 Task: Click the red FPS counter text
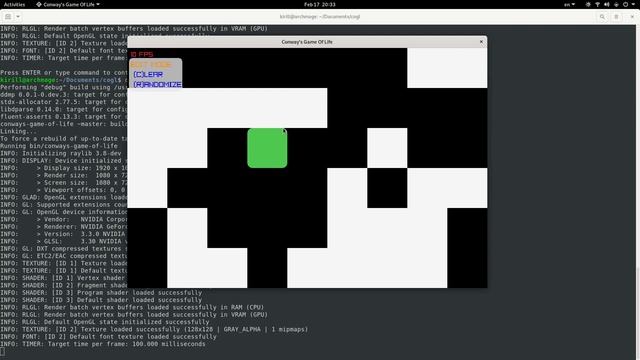tap(142, 54)
